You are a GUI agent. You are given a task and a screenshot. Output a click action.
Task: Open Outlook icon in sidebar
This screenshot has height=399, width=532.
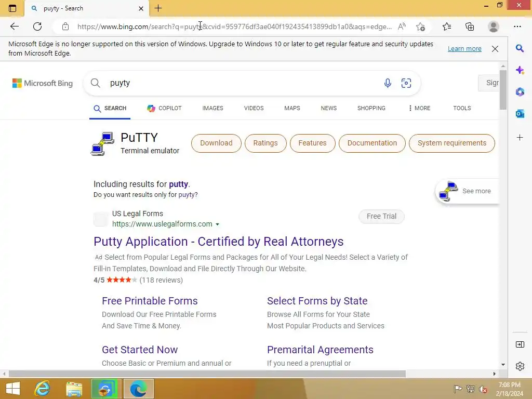coord(520,114)
